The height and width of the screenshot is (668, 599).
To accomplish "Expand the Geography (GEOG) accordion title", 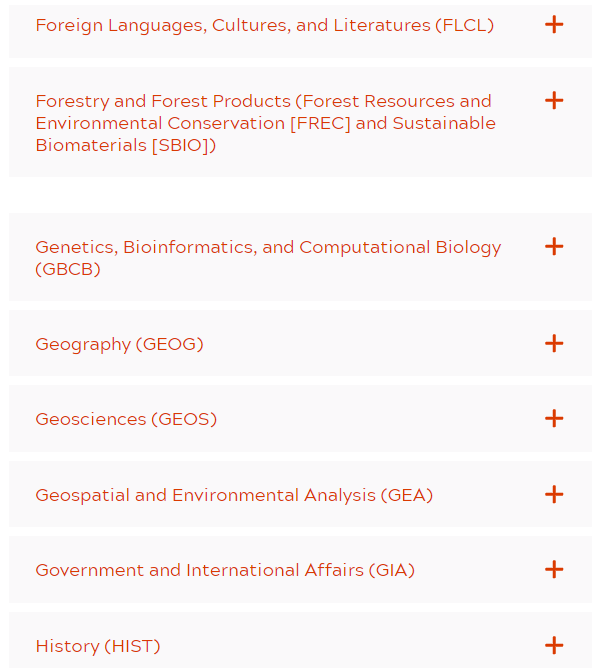I will coord(119,344).
